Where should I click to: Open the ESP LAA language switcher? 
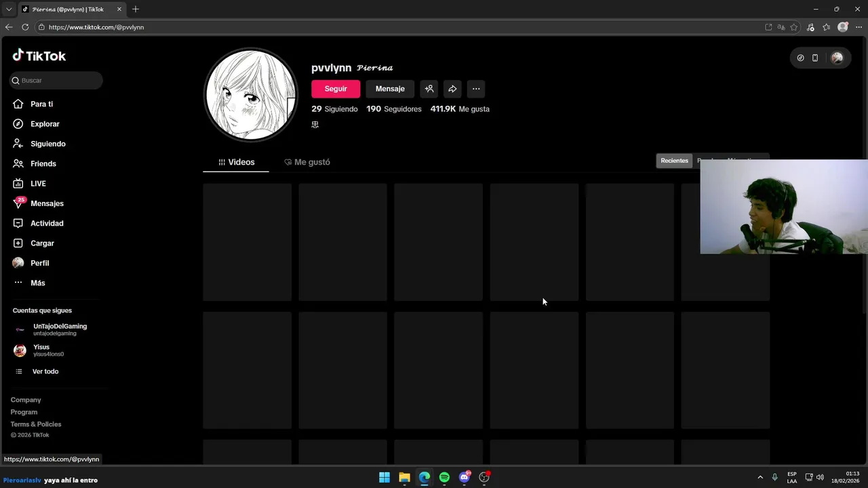(792, 477)
